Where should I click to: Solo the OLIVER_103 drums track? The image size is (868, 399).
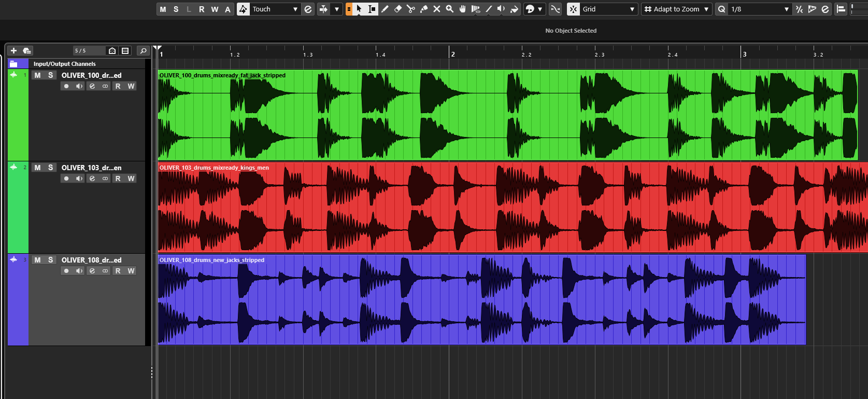50,168
